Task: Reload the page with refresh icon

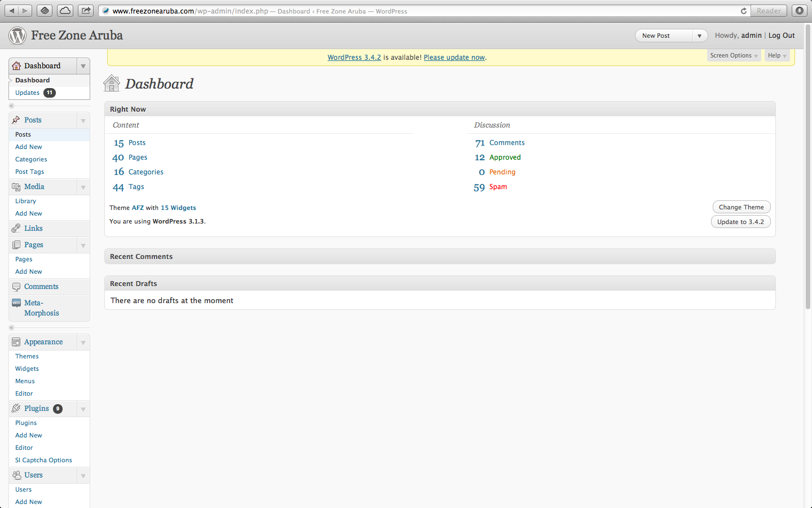Action: (x=744, y=11)
